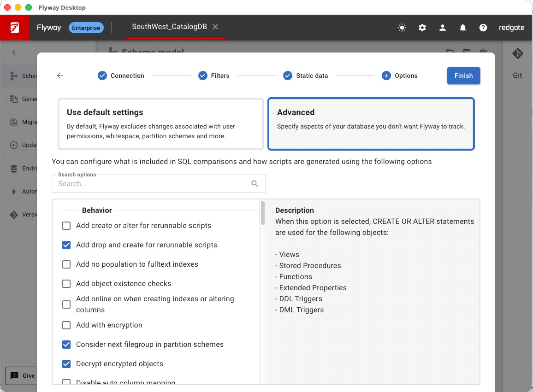The height and width of the screenshot is (392, 533).
Task: Select the Advanced settings card
Action: pos(371,124)
